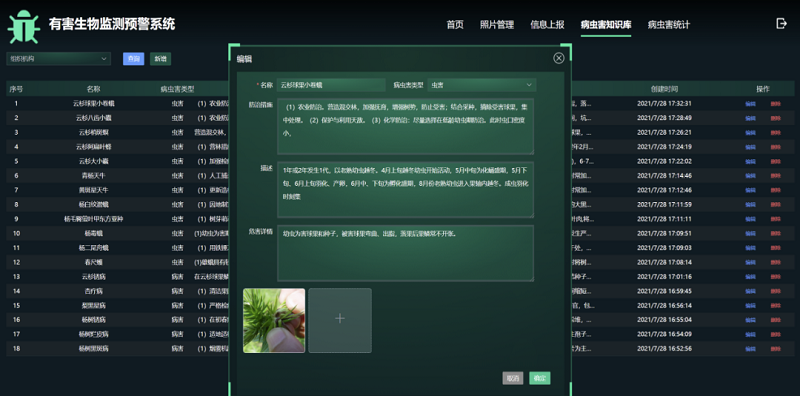Click delete link for row dated 17:08:14
This screenshot has height=396, width=800.
click(776, 262)
